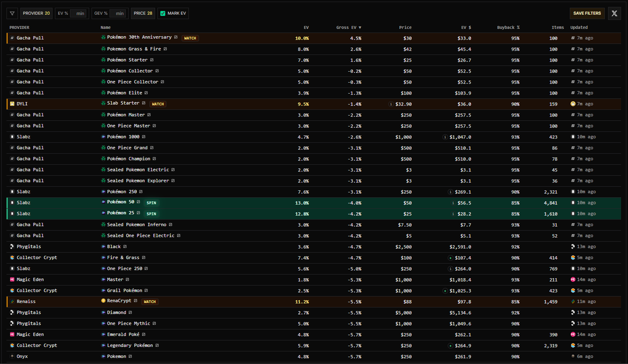This screenshot has height=364, width=628.
Task: Open external link icon beside Slab Starter
Action: [144, 104]
